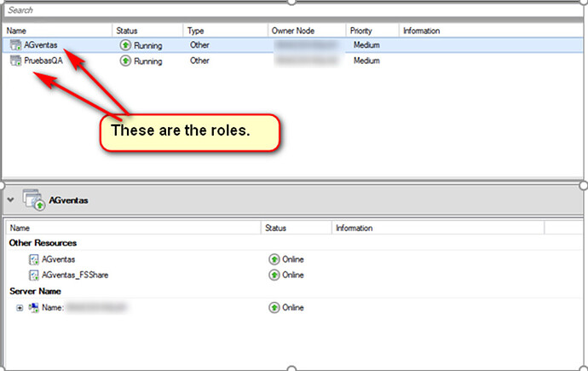Click the Server Name network icon
588x371 pixels.
(32, 307)
